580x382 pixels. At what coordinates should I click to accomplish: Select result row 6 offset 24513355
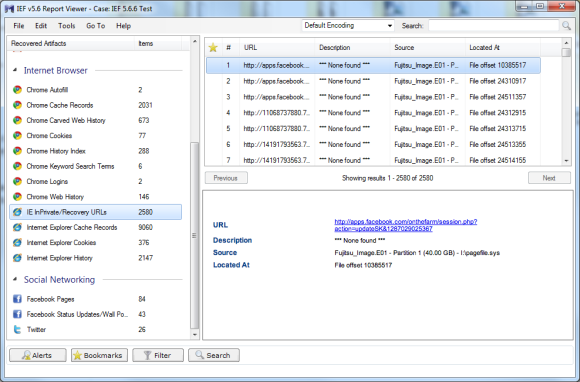373,145
